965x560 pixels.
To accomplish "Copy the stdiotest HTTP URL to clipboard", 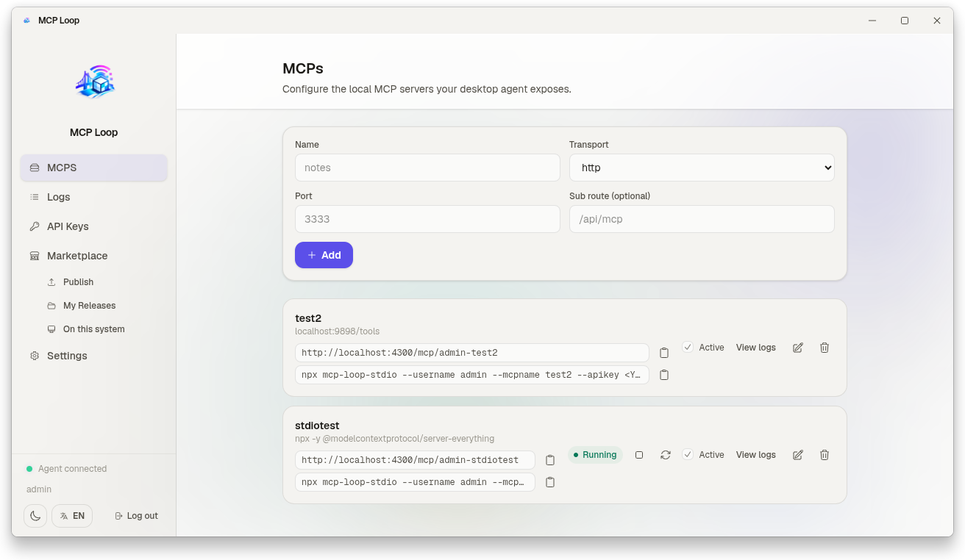I will coord(550,460).
